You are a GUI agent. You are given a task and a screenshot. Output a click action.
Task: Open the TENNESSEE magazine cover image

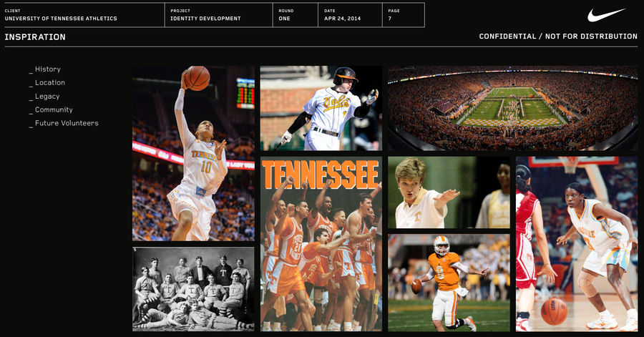tap(321, 244)
